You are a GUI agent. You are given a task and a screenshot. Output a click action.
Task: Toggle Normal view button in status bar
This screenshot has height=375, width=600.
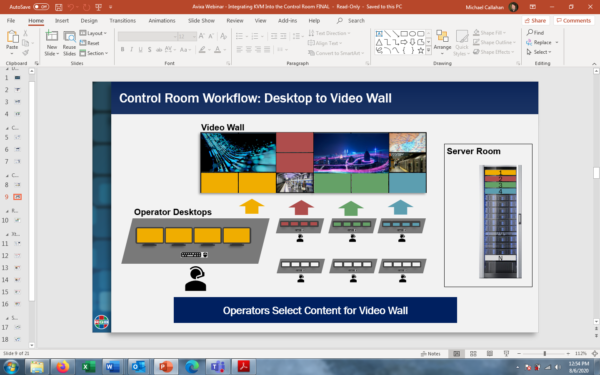coord(457,354)
